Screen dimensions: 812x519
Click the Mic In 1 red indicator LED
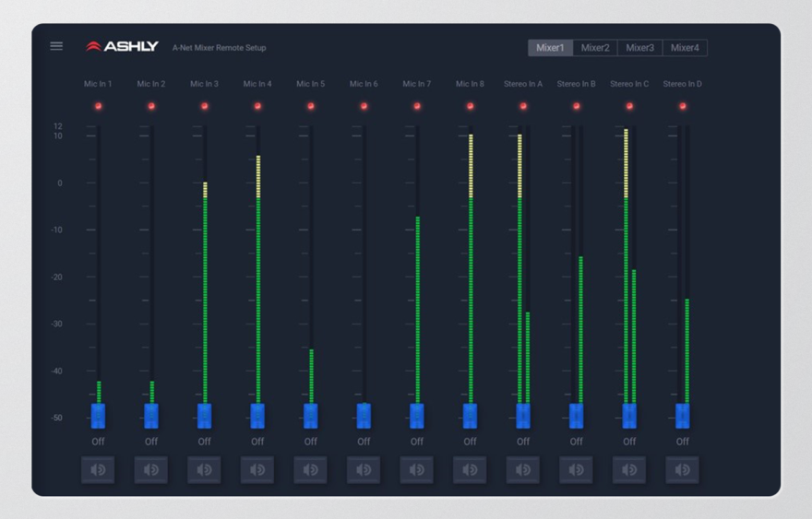[98, 106]
